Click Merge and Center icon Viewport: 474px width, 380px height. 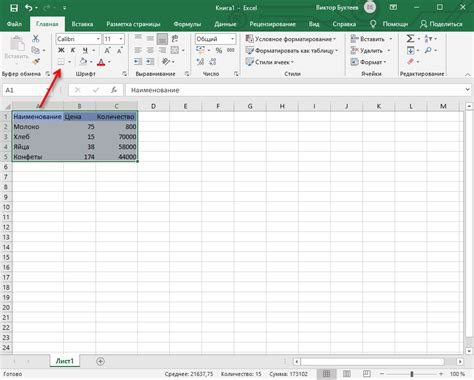pos(175,50)
